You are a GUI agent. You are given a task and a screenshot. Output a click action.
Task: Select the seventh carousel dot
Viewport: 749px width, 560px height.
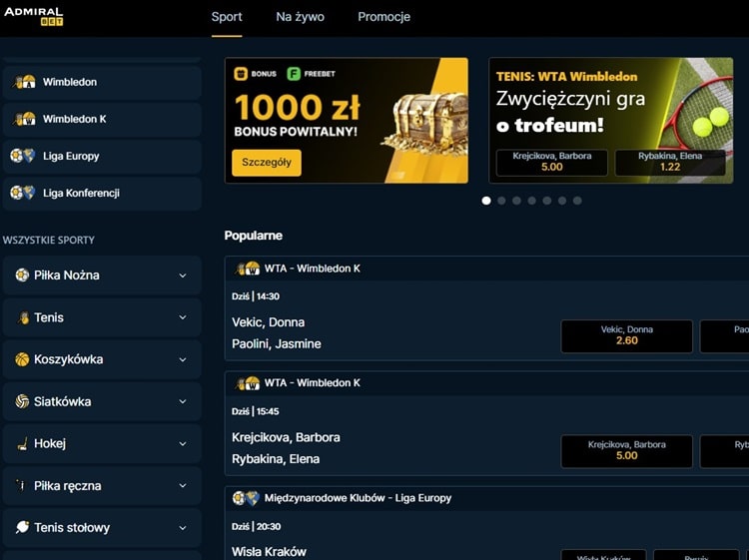[577, 201]
